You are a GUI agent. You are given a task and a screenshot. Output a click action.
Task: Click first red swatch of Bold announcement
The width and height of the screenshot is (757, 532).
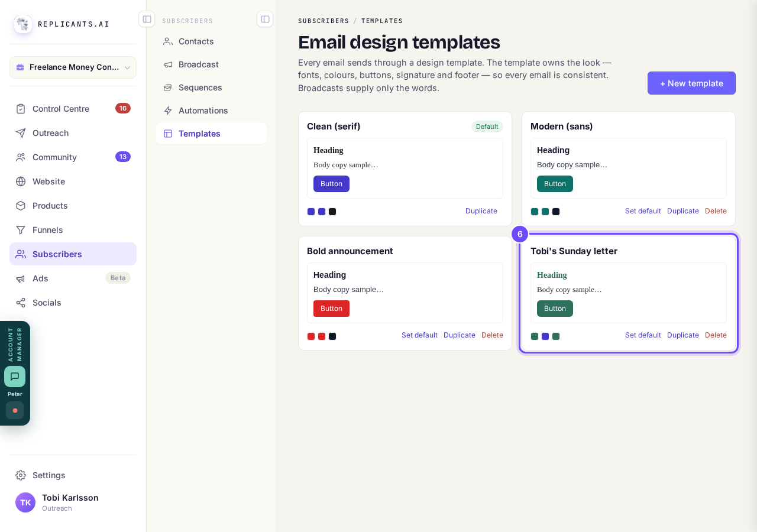(311, 336)
